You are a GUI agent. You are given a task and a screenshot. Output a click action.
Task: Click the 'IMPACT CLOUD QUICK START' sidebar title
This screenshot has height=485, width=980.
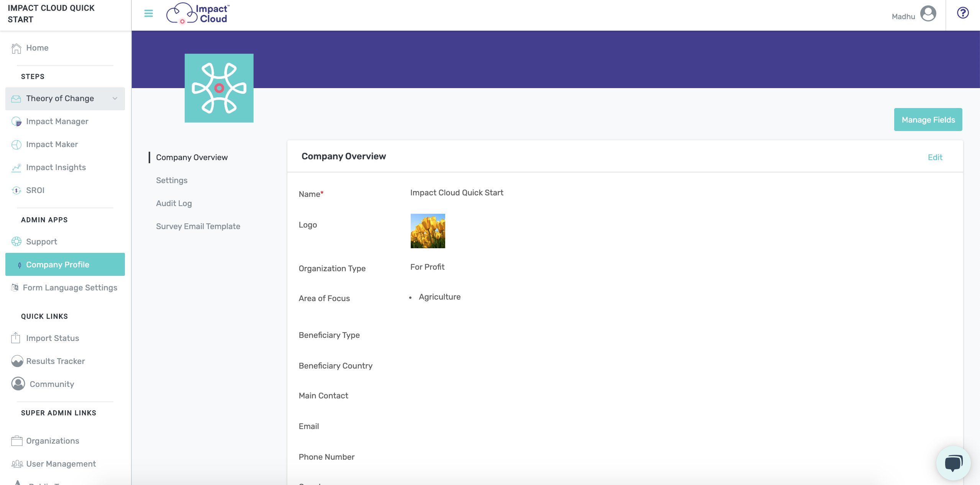click(51, 14)
